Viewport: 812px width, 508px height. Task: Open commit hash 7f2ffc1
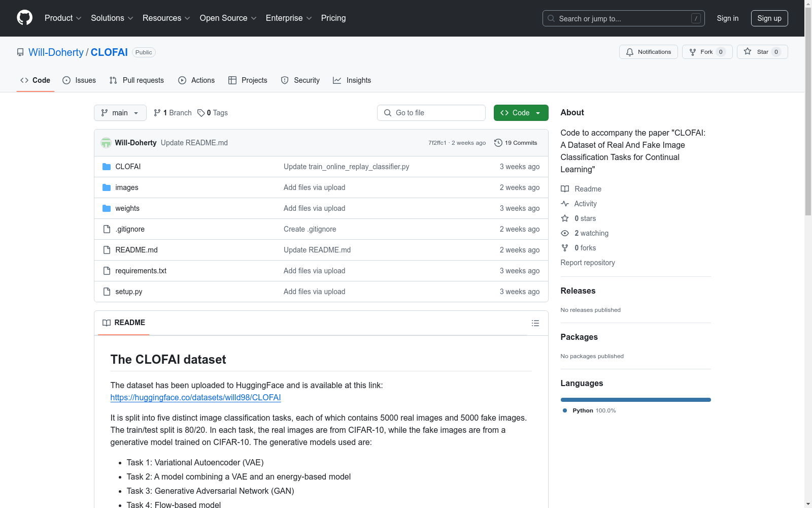click(437, 143)
